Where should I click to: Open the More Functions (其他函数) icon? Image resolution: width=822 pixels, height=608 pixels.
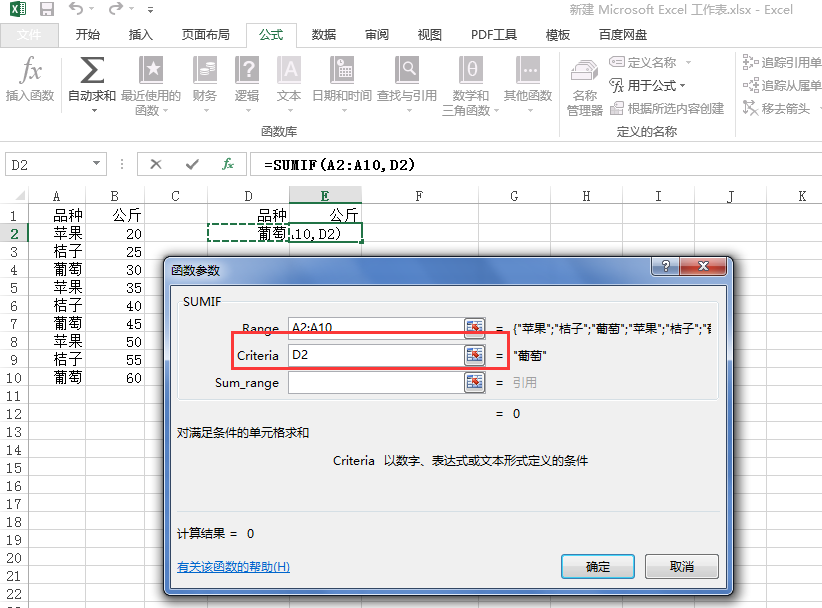coord(528,70)
